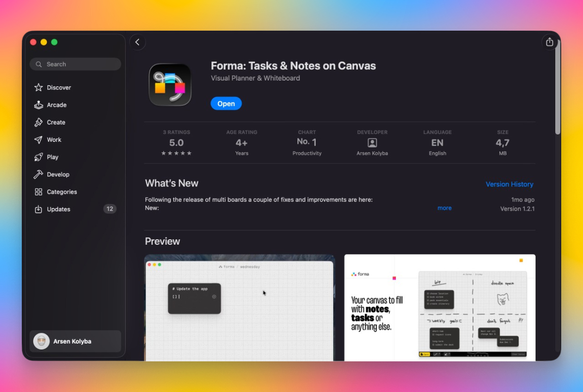Image resolution: width=583 pixels, height=392 pixels.
Task: Focus the Search field in sidebar
Action: (75, 64)
